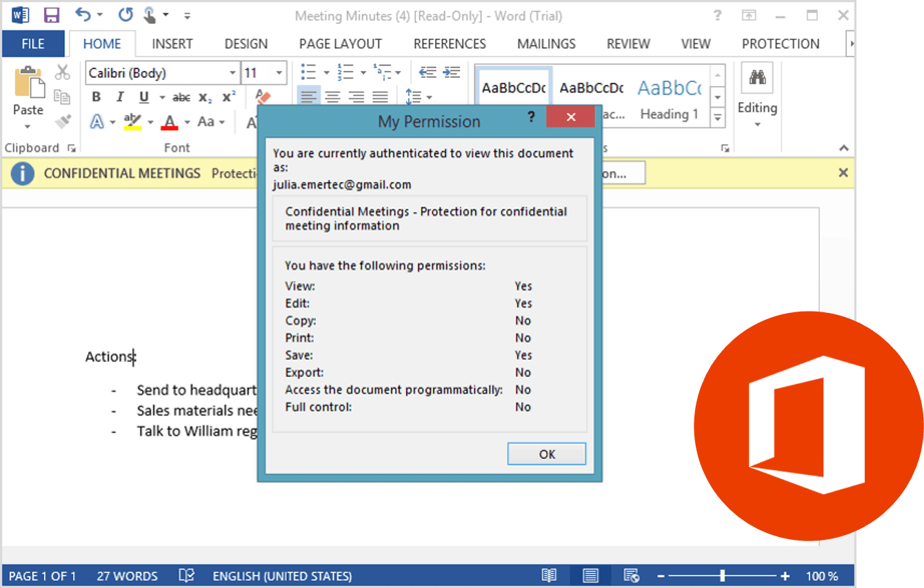Screen dimensions: 924x588
Task: Click the blue info icon in message bar
Action: click(23, 173)
